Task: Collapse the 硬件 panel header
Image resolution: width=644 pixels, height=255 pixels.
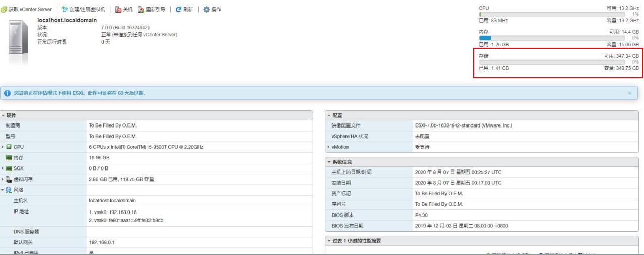Action: [x=3, y=116]
